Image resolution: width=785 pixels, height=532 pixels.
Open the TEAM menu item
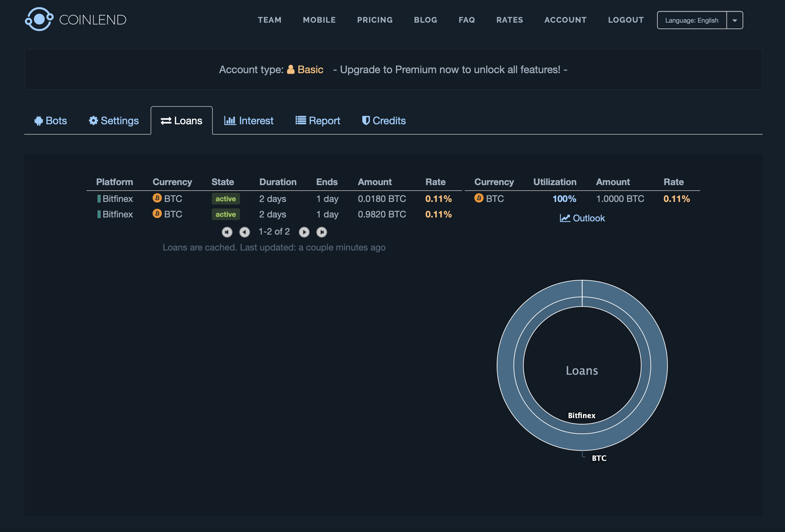269,20
